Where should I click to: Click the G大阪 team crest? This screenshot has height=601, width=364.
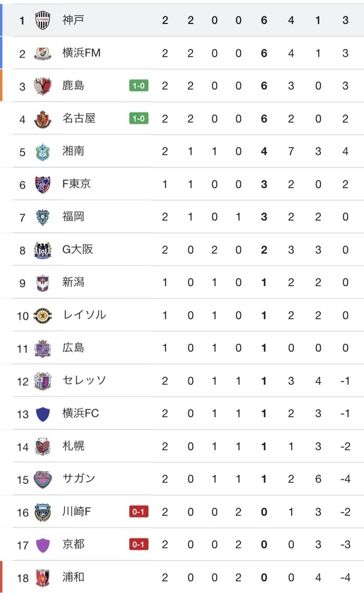(x=43, y=250)
